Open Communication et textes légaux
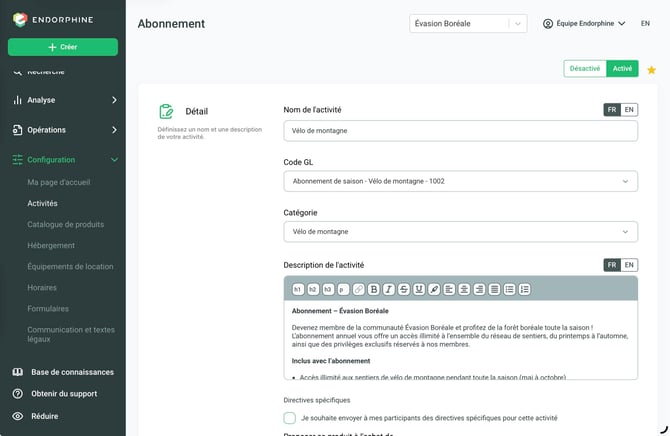The width and height of the screenshot is (670, 436). pyautogui.click(x=71, y=334)
